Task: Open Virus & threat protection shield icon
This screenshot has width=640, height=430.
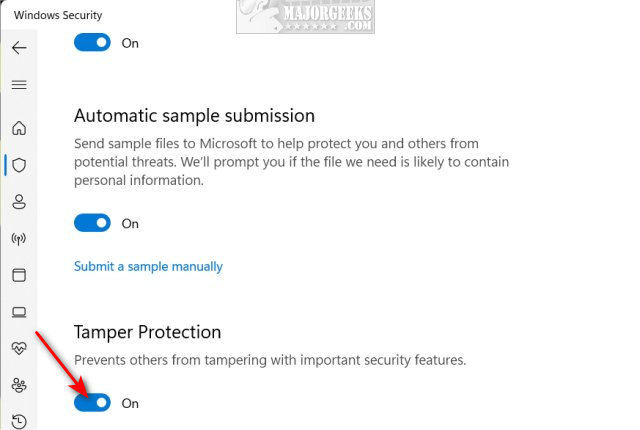Action: pos(19,165)
